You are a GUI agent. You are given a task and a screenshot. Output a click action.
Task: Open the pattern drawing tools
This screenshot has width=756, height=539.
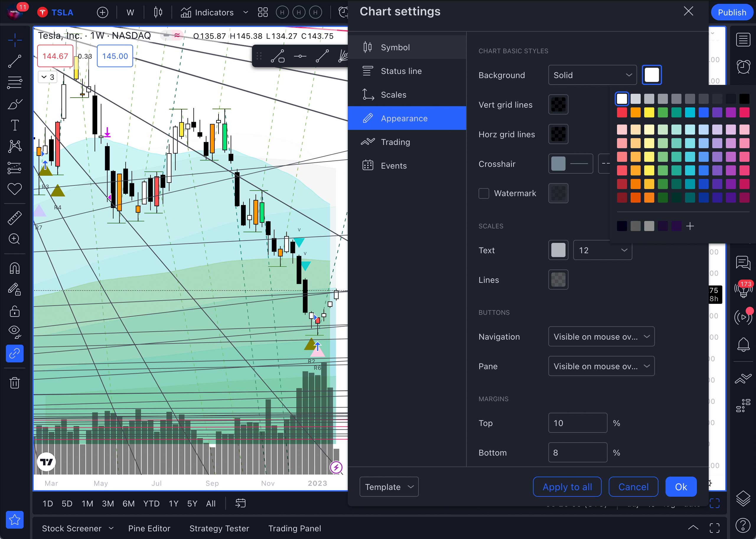pos(14,146)
